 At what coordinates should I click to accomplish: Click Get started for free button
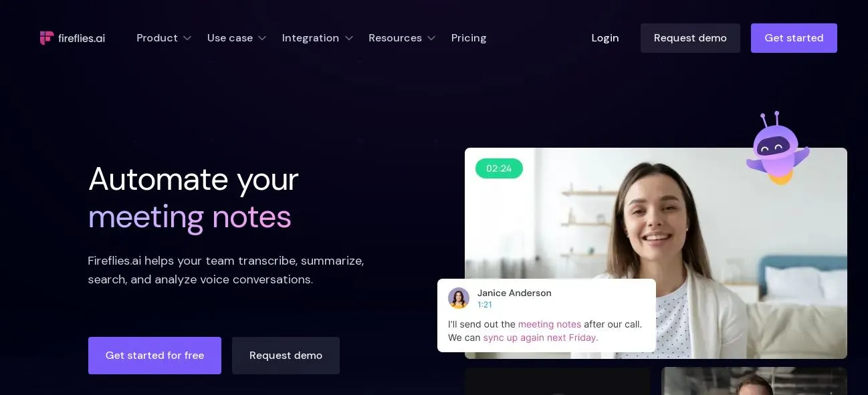[x=154, y=356]
